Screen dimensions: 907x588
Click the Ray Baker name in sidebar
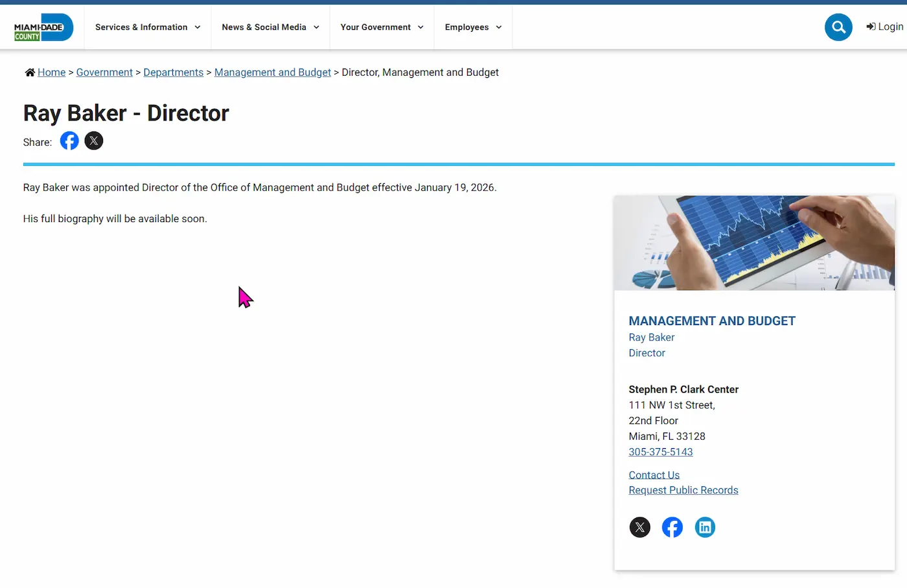pos(652,337)
